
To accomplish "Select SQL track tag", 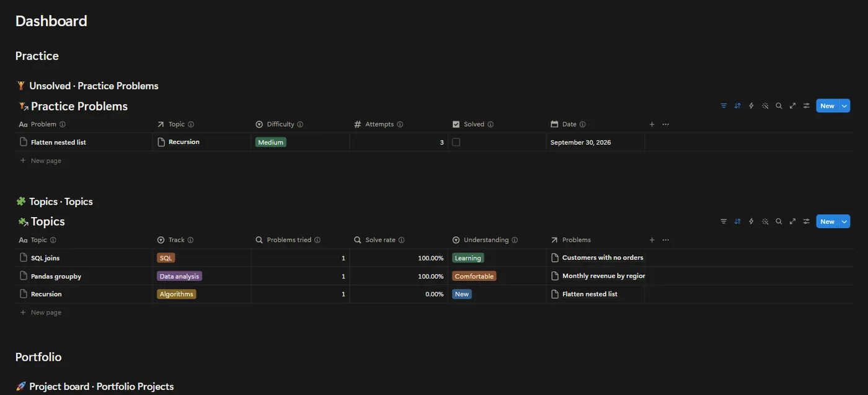I will [x=166, y=257].
